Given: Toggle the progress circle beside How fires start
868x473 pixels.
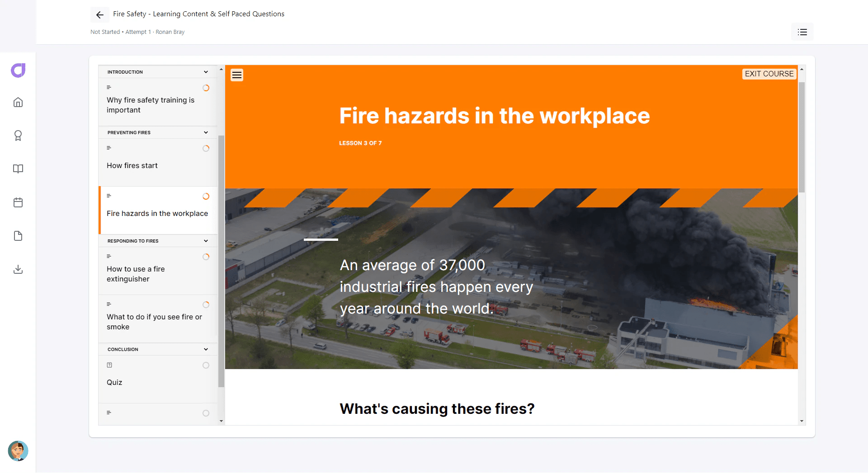Looking at the screenshot, I should pos(206,148).
